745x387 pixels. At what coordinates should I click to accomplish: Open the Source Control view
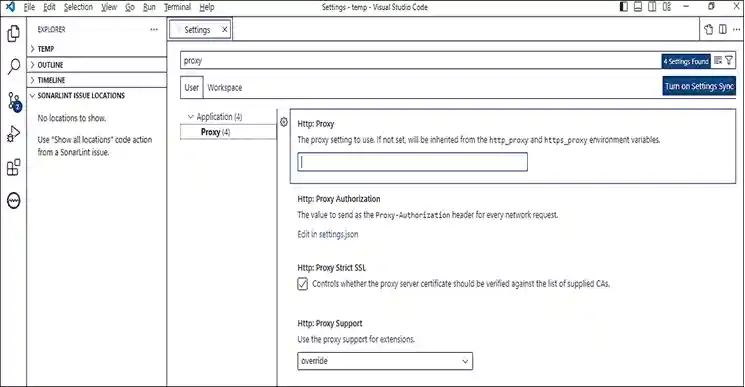(x=14, y=101)
